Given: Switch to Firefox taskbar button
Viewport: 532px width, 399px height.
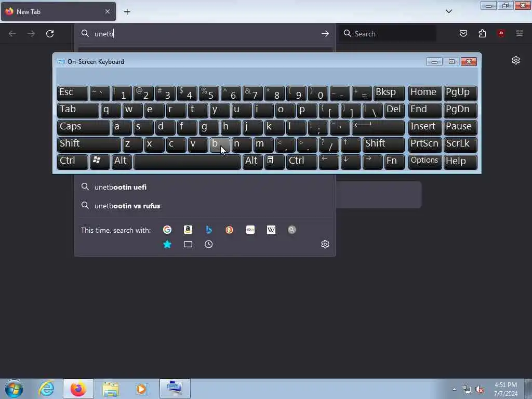Looking at the screenshot, I should click(x=78, y=389).
